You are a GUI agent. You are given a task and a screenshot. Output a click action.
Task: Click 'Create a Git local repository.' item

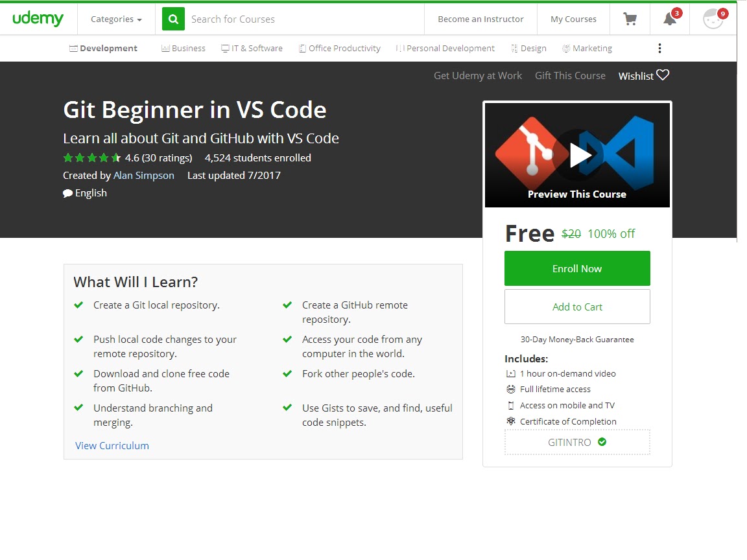(x=156, y=305)
